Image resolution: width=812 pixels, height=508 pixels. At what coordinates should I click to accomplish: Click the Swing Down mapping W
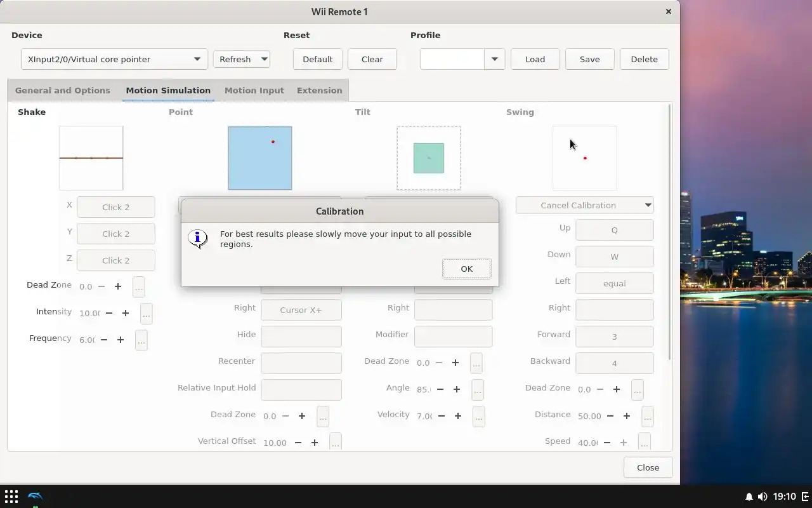(x=614, y=257)
